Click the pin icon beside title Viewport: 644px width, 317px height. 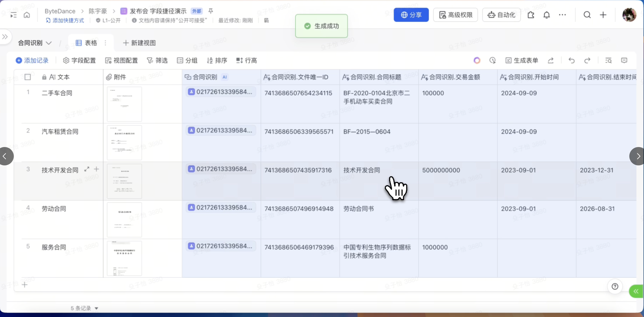211,11
